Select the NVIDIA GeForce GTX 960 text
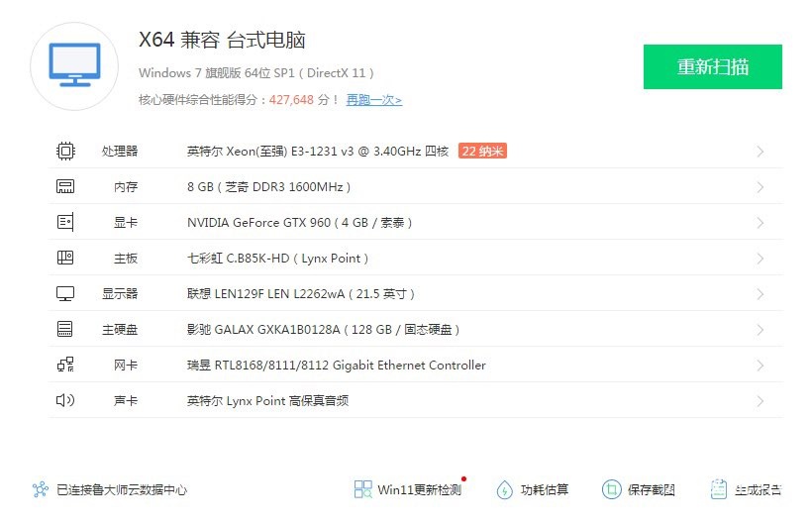Screen dimensions: 812x525 [299, 223]
